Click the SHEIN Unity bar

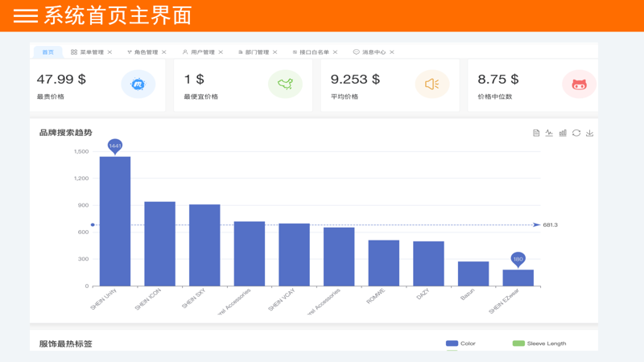115,221
